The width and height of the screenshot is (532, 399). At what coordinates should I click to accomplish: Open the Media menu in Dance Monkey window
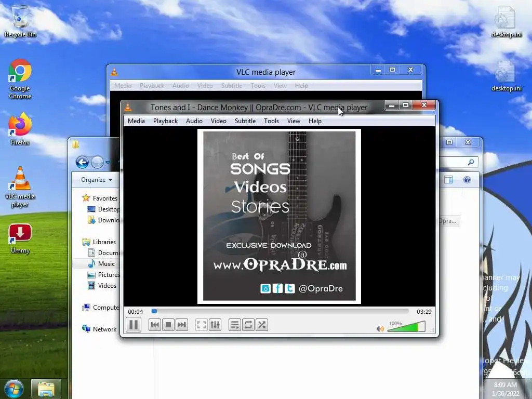pos(136,121)
